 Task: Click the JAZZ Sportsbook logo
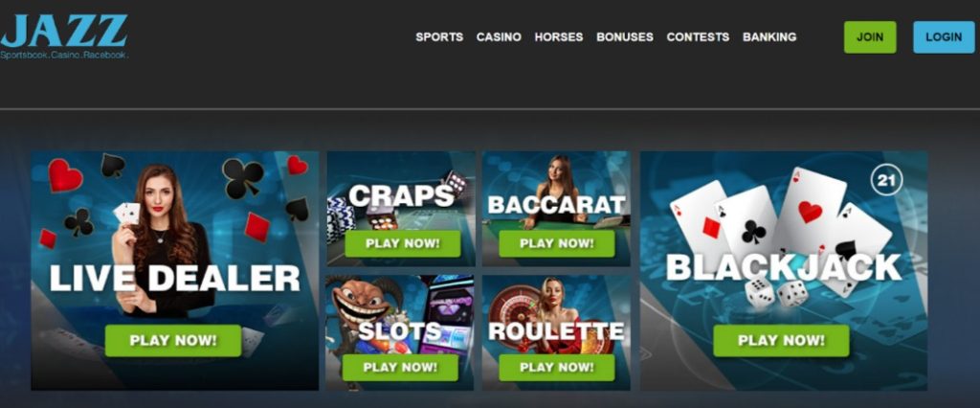64,37
